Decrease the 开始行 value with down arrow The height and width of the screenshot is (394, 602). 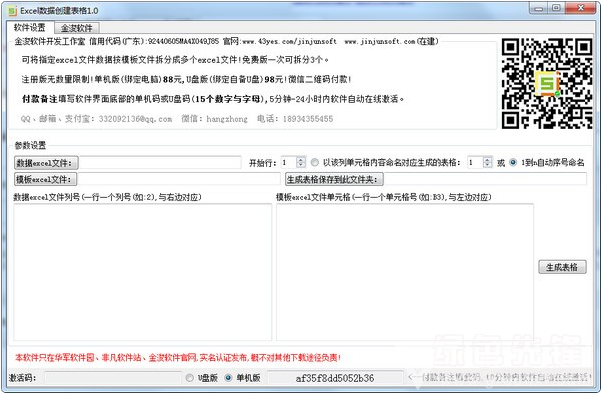pyautogui.click(x=301, y=165)
